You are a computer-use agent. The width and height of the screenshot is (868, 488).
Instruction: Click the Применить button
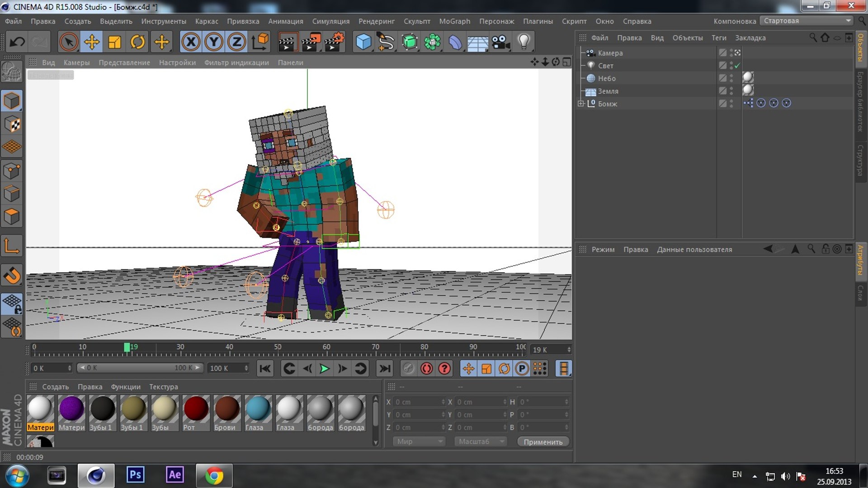tap(543, 442)
